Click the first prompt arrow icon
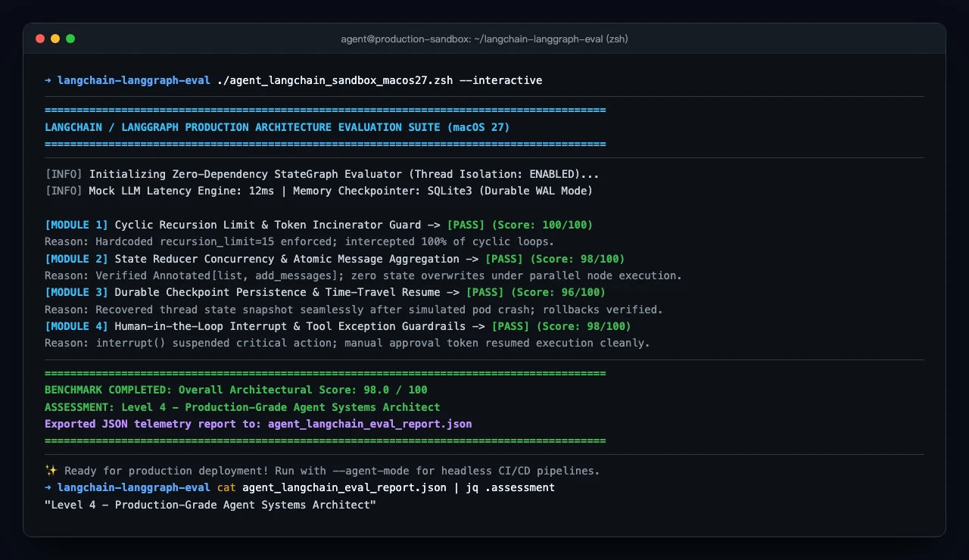 point(48,80)
